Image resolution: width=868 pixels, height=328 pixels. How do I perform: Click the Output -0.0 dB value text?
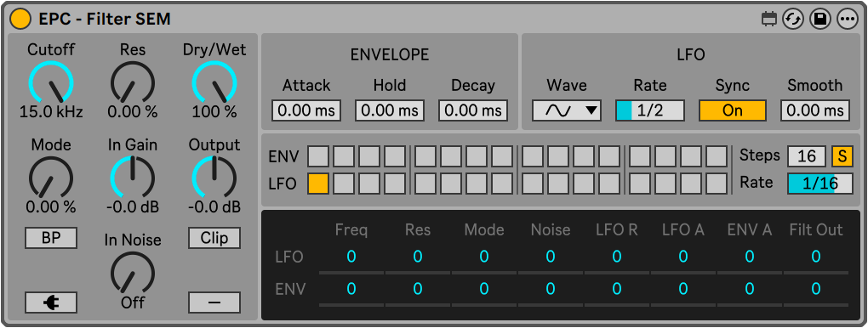214,207
